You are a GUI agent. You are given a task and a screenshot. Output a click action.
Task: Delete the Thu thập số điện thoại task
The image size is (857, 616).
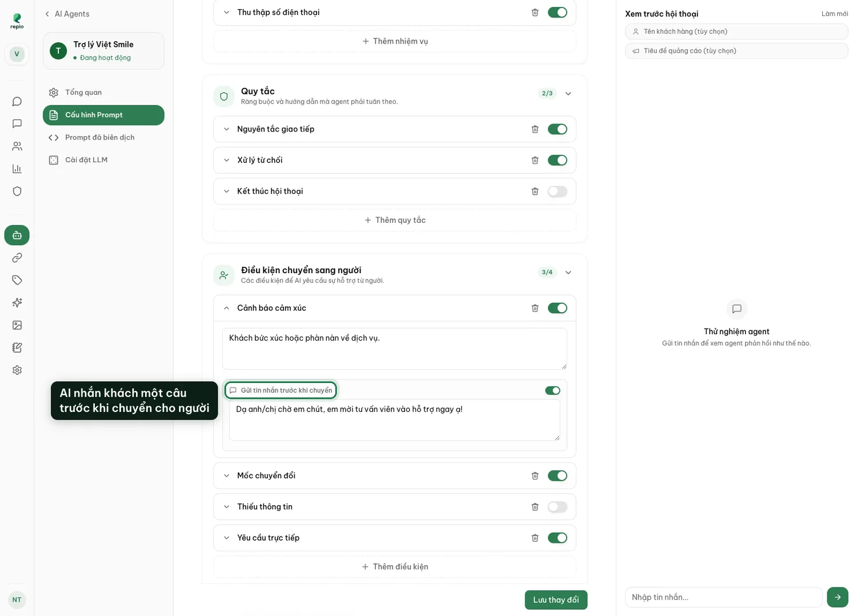click(535, 13)
